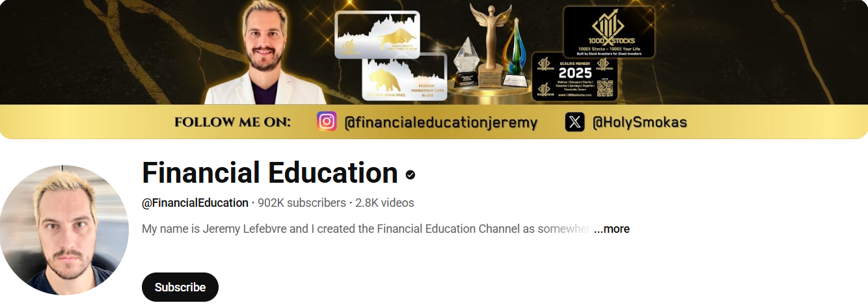
Task: Click the silver bull membership card
Action: coord(377,34)
